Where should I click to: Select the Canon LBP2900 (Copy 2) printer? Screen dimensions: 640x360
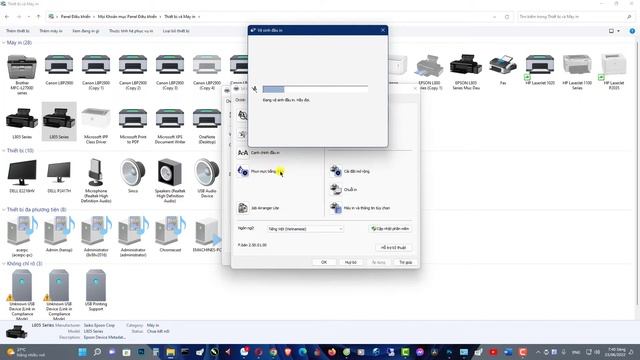pos(133,72)
